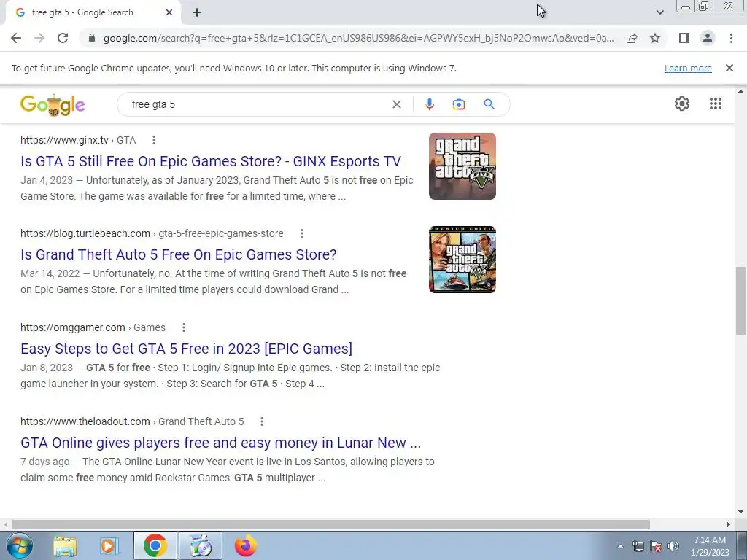
Task: Click the Chrome taskbar icon
Action: point(155,545)
